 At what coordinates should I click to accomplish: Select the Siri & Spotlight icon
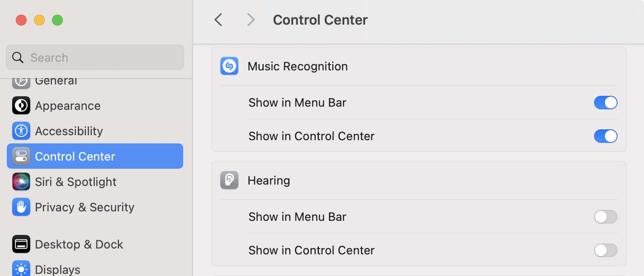pos(21,182)
